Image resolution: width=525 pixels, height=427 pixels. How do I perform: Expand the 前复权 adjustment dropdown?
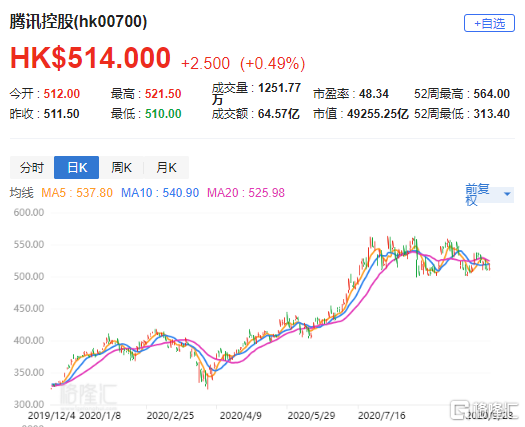pyautogui.click(x=489, y=194)
